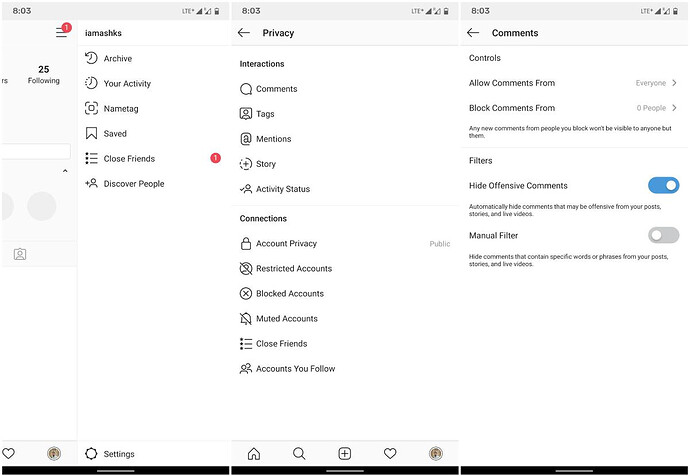Viewport: 690px width, 476px height.
Task: Tap profile avatar in Privacy bottom bar
Action: click(x=436, y=454)
